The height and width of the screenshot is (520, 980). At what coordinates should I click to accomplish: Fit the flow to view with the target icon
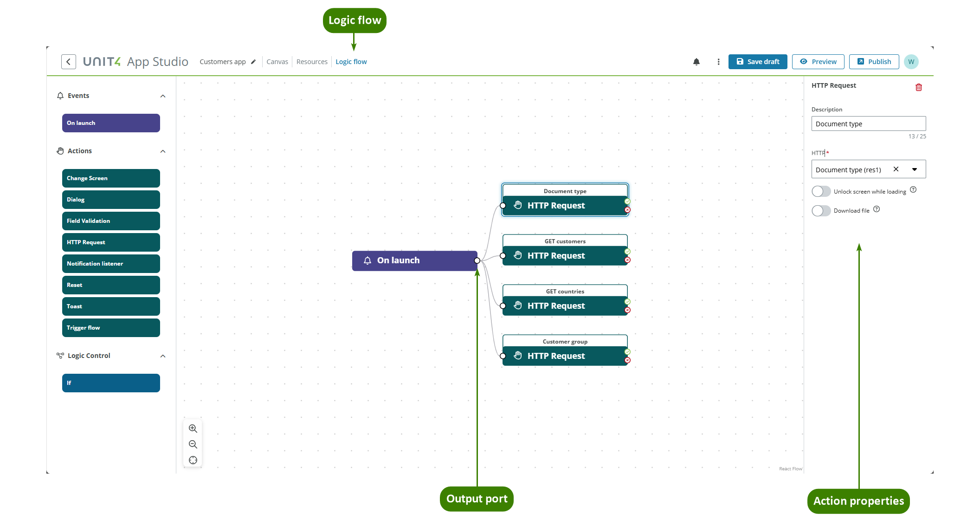pos(193,460)
